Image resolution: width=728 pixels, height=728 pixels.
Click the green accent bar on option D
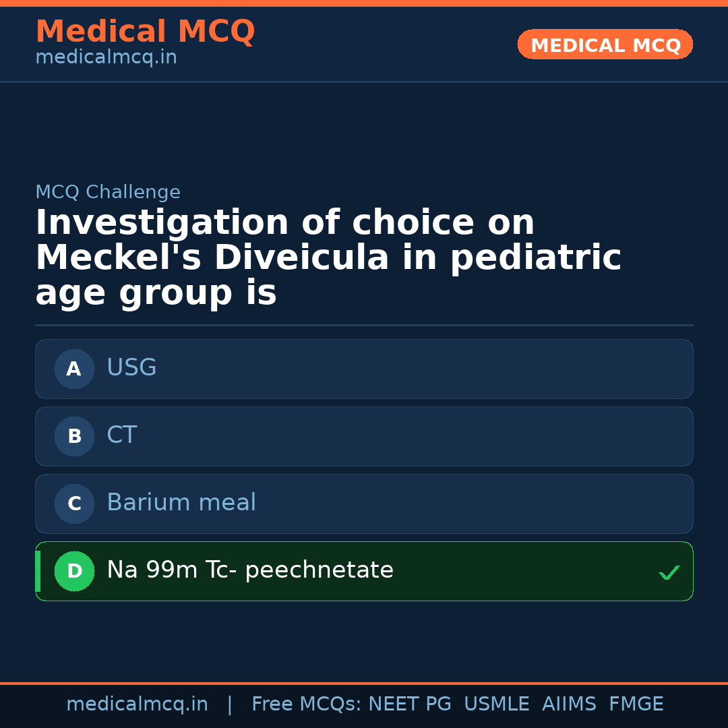coord(38,571)
